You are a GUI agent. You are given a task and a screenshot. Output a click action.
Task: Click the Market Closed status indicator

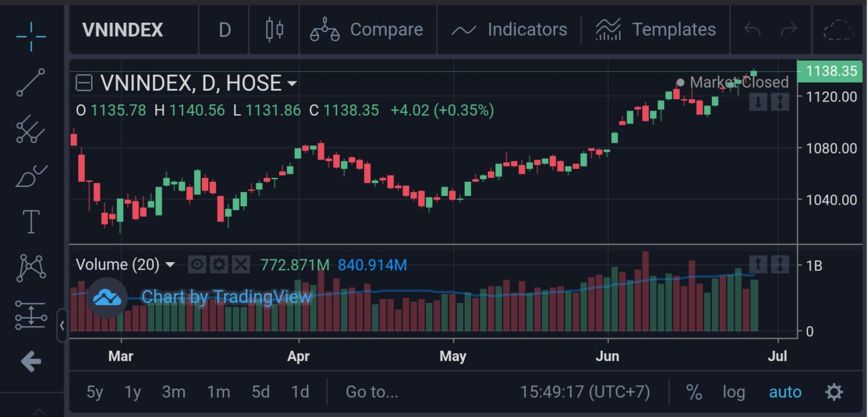point(732,83)
